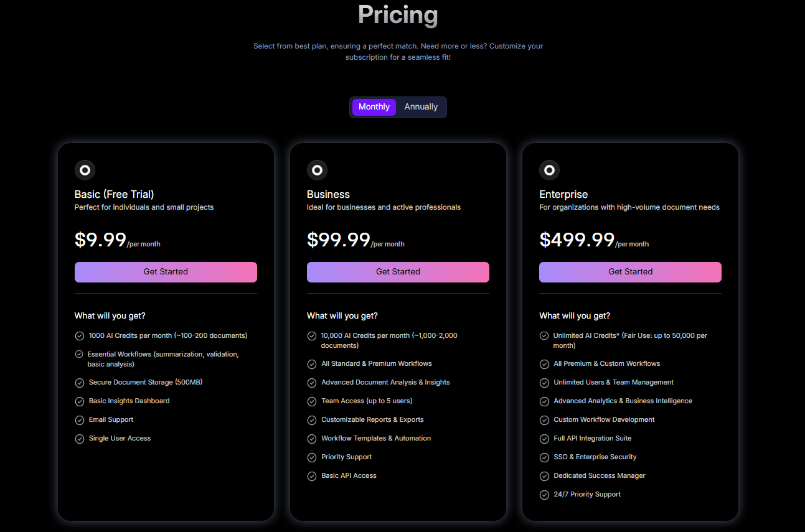This screenshot has width=805, height=532.
Task: Get Started with the Business plan
Action: [398, 272]
